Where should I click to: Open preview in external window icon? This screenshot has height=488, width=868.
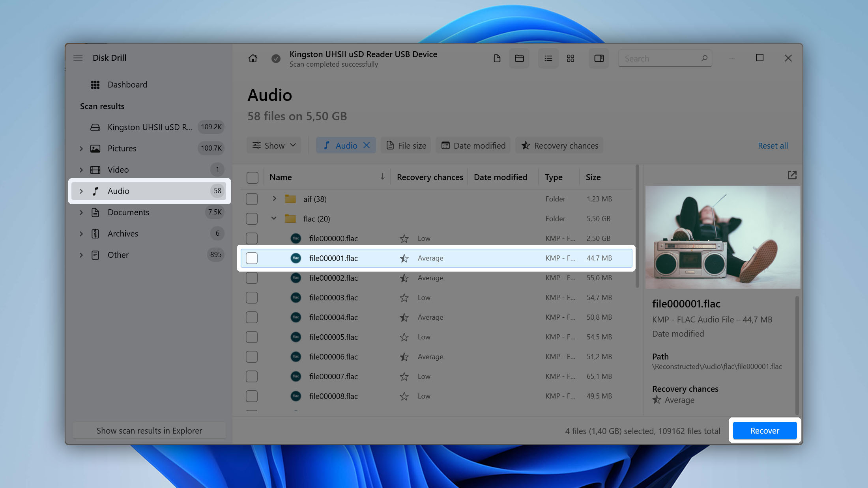coord(792,175)
